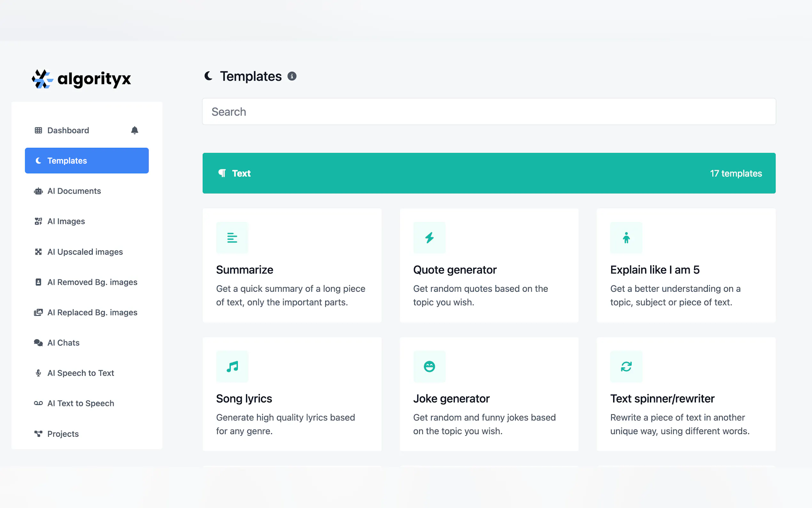Open the Joke generator template title
The width and height of the screenshot is (812, 508).
451,399
